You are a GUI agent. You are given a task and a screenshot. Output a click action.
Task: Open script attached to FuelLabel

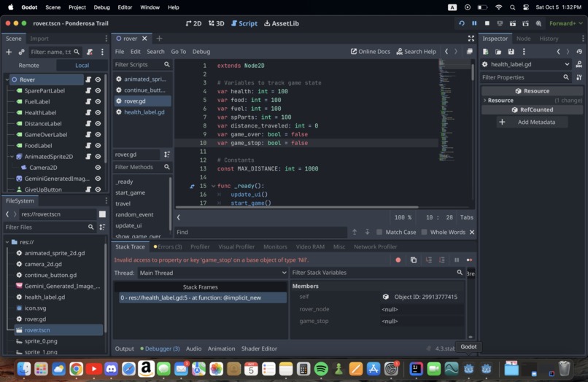[x=88, y=101]
